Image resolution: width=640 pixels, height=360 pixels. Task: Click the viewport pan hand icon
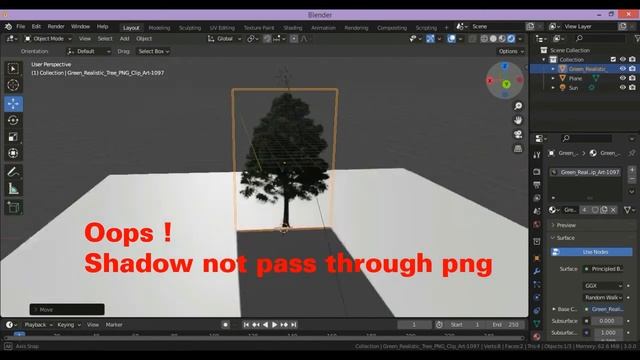(518, 120)
